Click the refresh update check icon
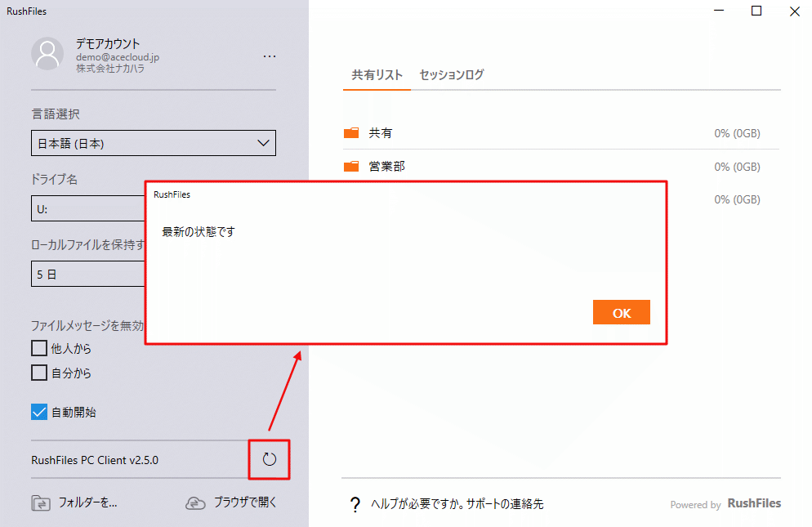This screenshot has height=527, width=812. pyautogui.click(x=270, y=459)
